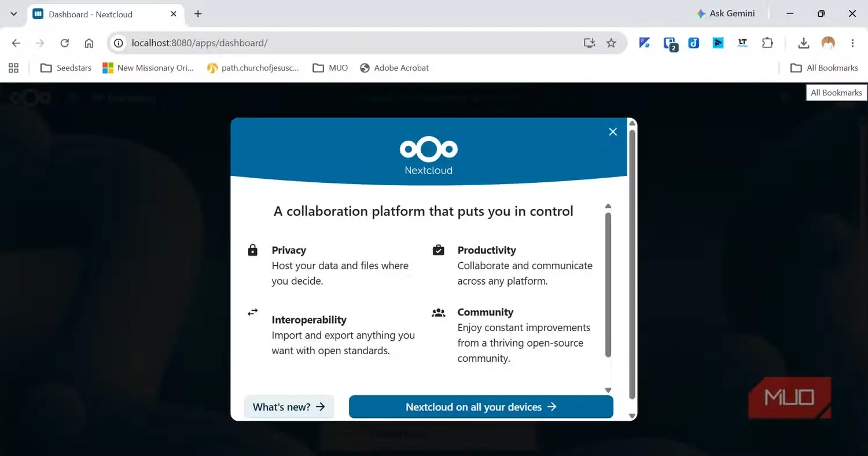Open the browser downloads panel
The width and height of the screenshot is (868, 456).
803,43
